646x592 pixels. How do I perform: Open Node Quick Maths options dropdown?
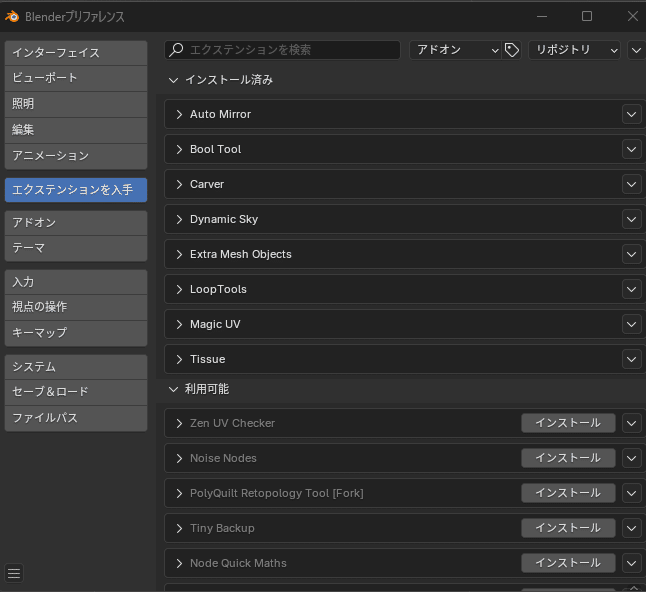click(632, 563)
